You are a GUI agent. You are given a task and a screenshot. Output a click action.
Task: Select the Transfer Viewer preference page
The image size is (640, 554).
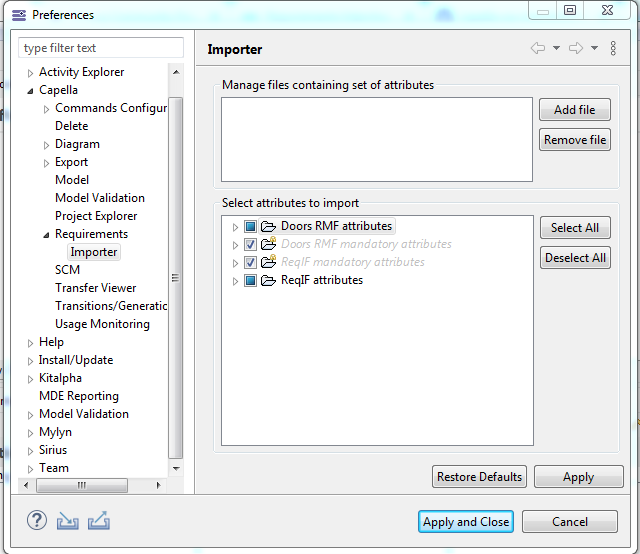pos(96,288)
